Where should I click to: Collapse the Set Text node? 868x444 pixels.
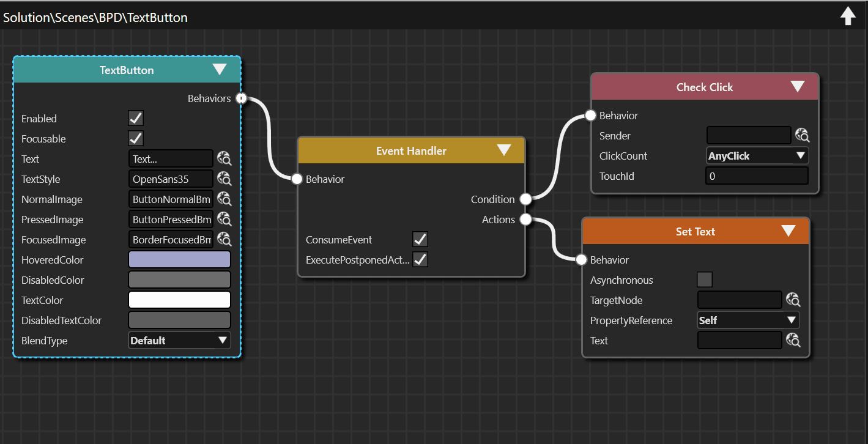tap(788, 231)
